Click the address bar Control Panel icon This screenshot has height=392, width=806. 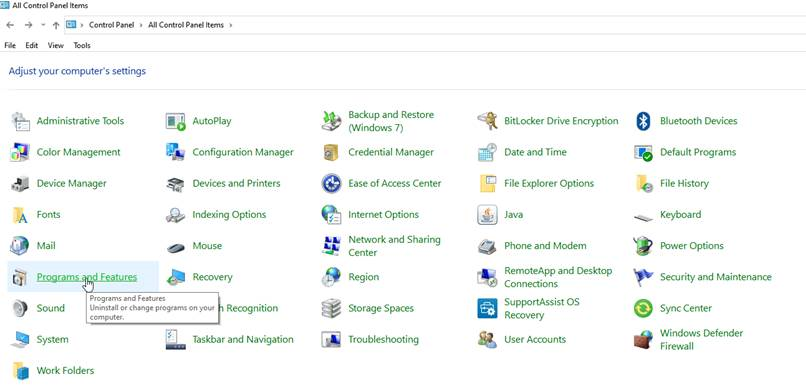71,24
